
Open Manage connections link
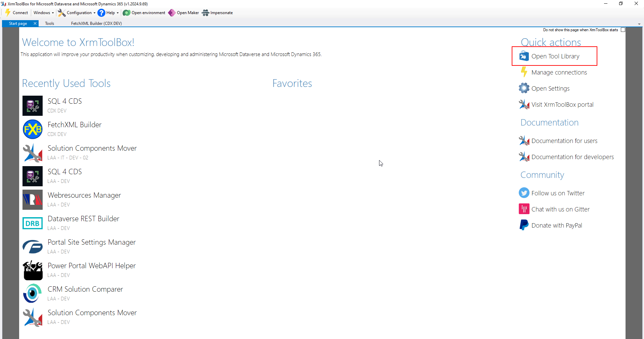coord(559,72)
